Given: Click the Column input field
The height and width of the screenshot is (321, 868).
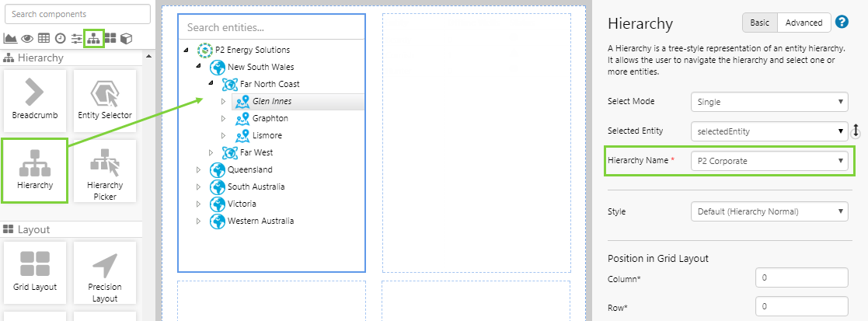Looking at the screenshot, I should tap(802, 277).
